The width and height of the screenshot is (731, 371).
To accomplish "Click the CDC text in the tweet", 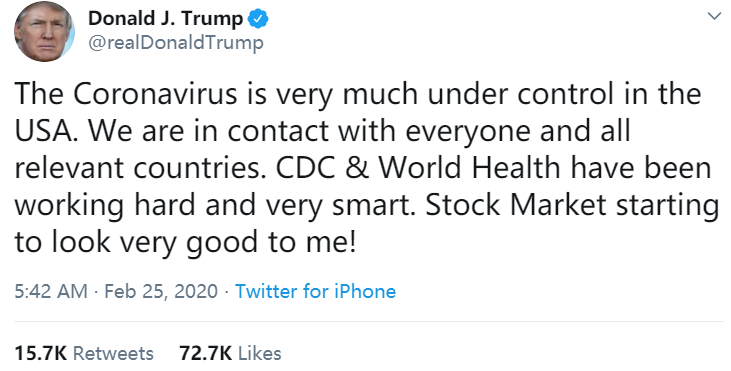I will pos(305,168).
